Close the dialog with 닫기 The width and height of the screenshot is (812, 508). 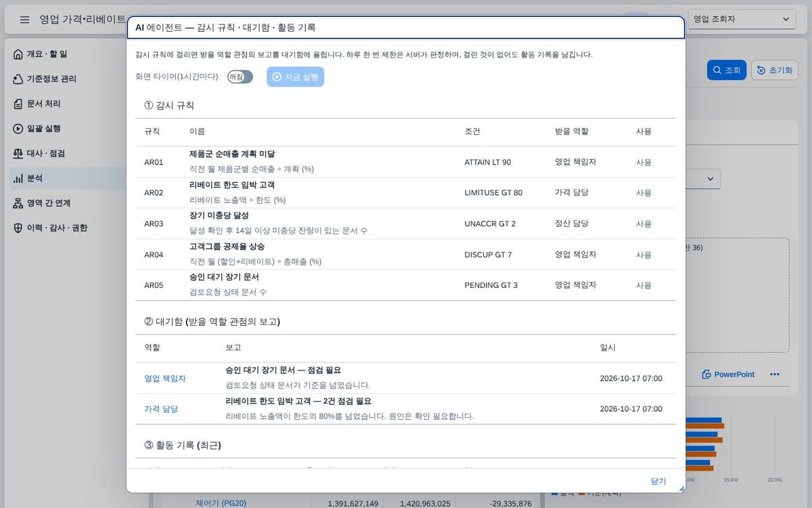coord(658,481)
